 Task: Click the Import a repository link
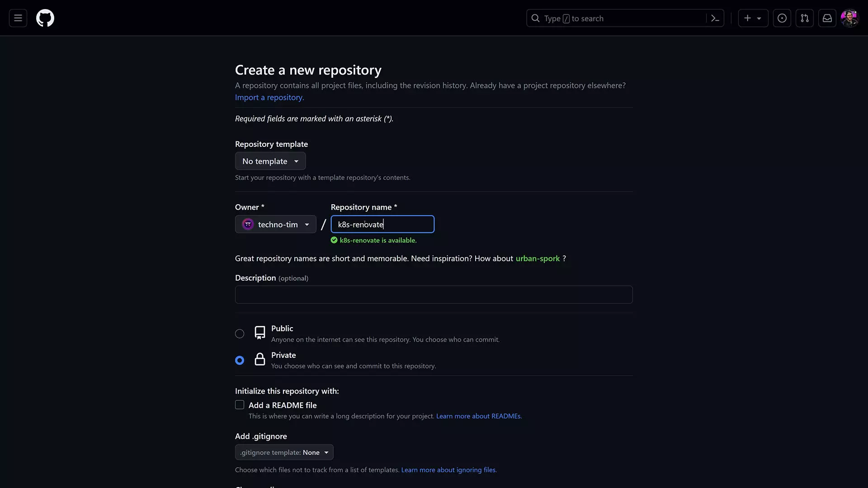coord(269,98)
